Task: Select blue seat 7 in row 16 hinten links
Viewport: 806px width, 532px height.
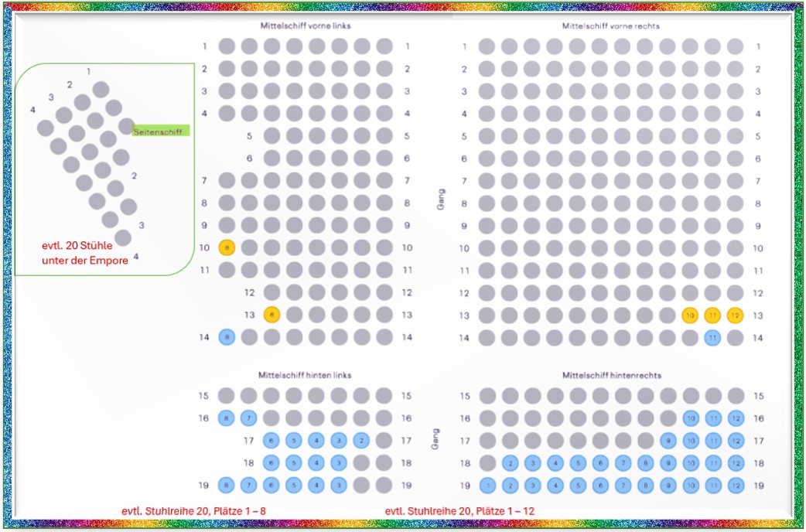Action: pyautogui.click(x=248, y=418)
